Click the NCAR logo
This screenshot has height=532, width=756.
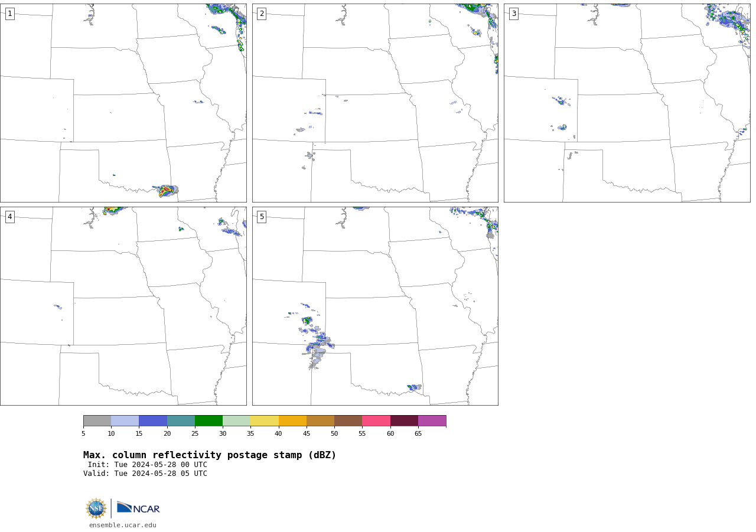(x=138, y=508)
